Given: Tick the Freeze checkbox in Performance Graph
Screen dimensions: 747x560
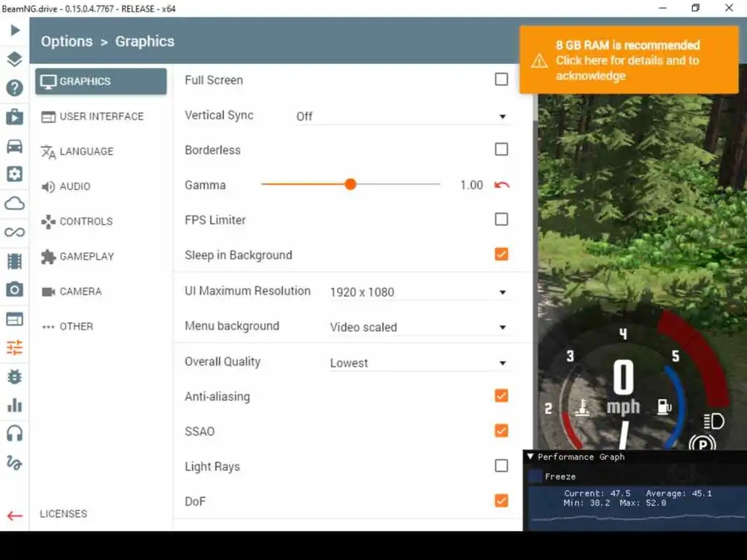Looking at the screenshot, I should (x=535, y=476).
